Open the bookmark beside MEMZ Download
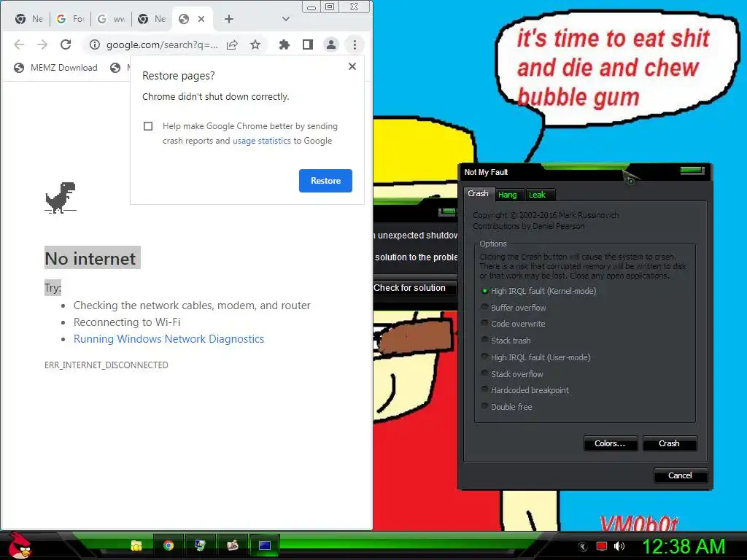The width and height of the screenshot is (747, 560). (120, 68)
